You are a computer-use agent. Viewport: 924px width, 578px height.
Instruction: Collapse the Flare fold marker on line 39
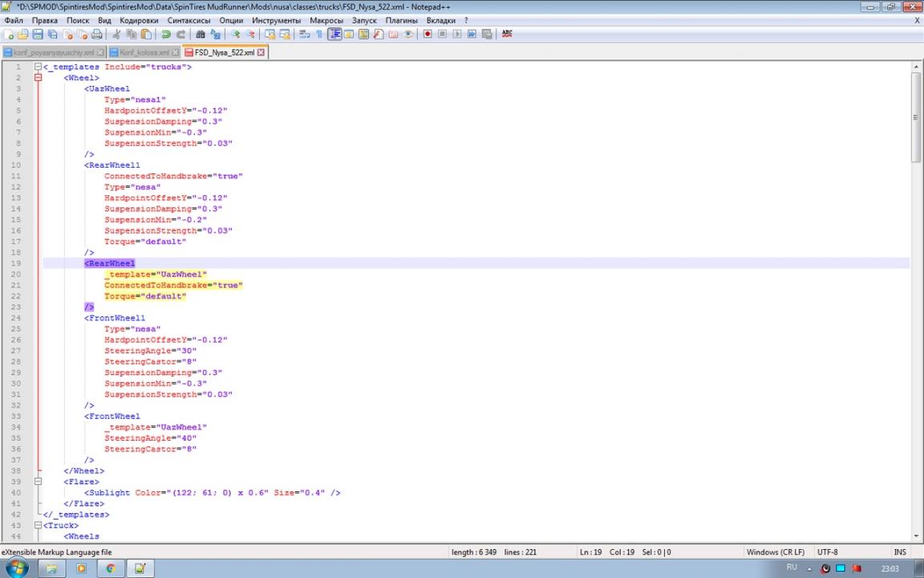37,482
